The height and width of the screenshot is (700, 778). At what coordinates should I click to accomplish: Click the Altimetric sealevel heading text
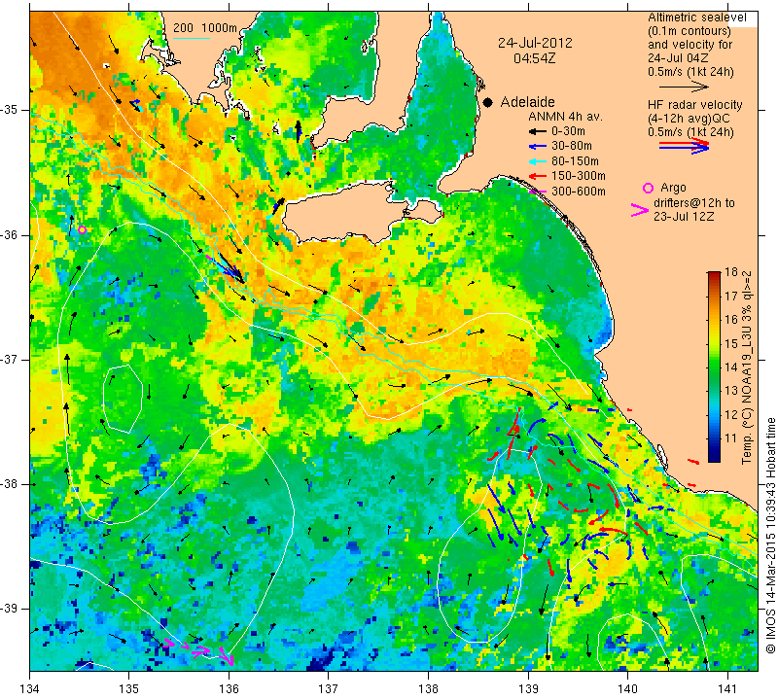tap(697, 17)
